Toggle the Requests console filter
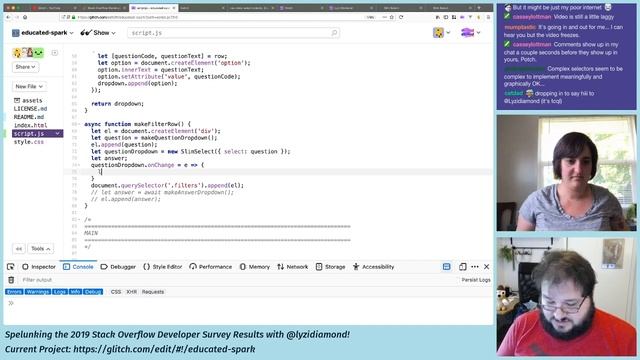Screen dimensions: 640x360 153,292
